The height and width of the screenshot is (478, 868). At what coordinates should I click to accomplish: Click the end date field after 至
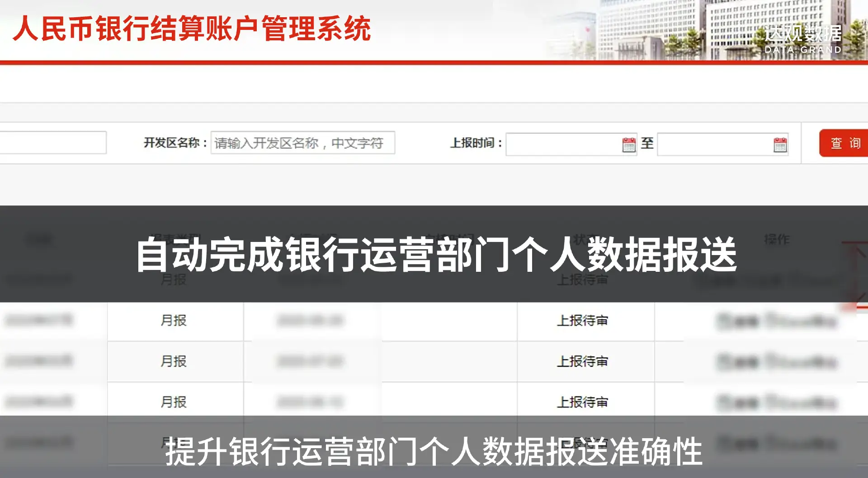coord(714,144)
